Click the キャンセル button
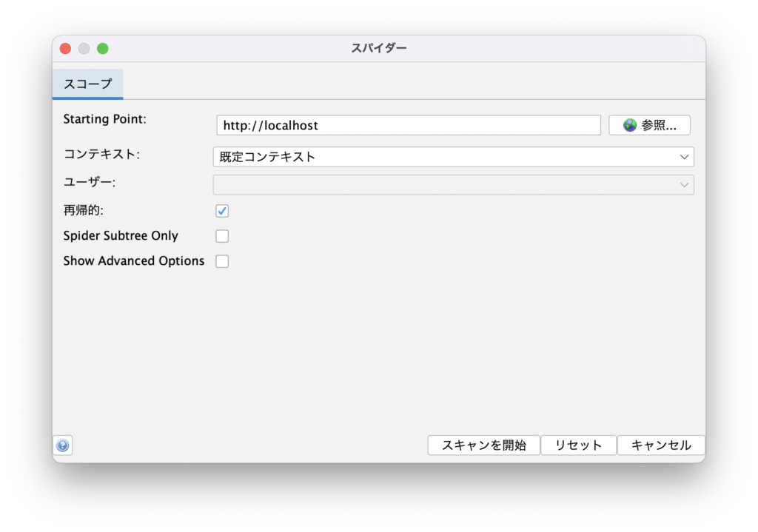Screen dimensions: 758x532 coord(661,445)
